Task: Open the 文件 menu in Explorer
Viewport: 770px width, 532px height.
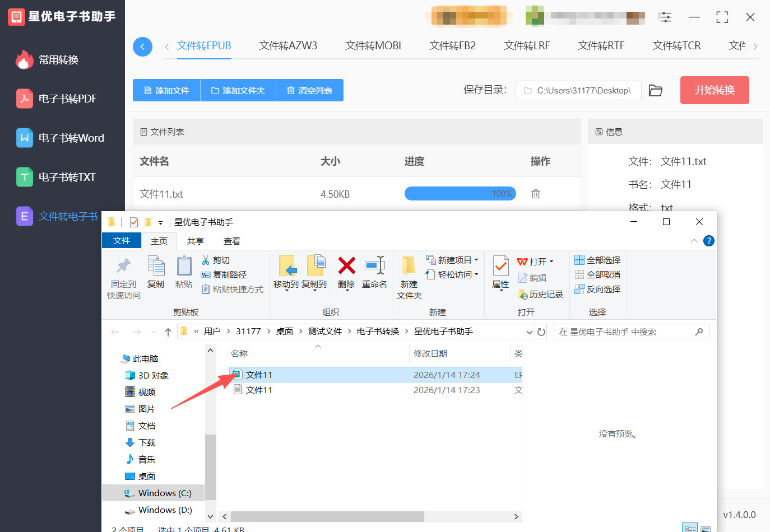Action: [x=122, y=241]
